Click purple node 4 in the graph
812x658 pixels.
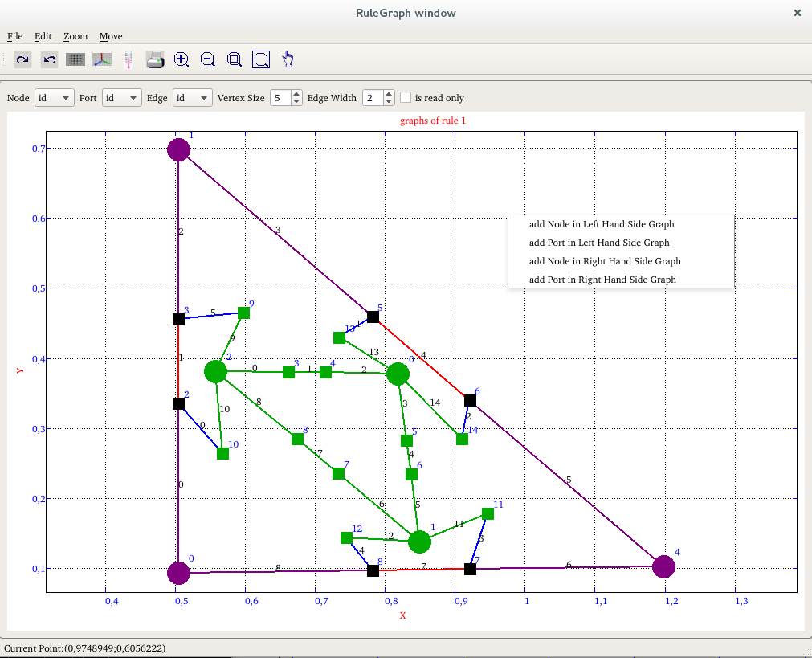pyautogui.click(x=663, y=566)
